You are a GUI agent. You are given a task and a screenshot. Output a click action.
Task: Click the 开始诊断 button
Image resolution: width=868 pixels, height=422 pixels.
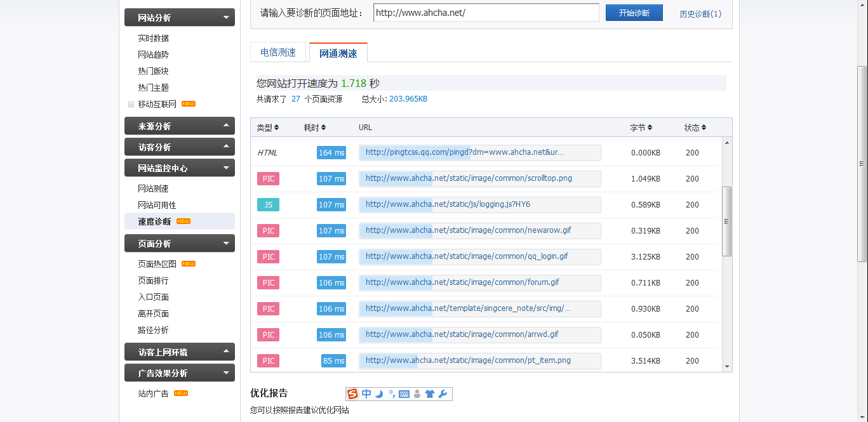[634, 13]
